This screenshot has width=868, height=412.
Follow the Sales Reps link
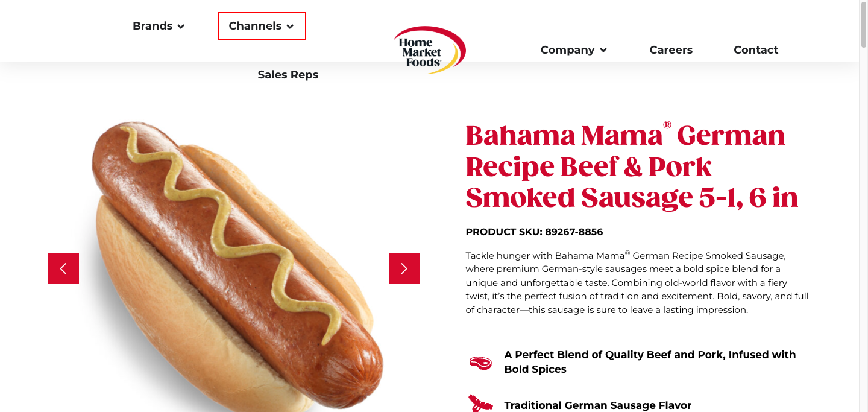(288, 75)
